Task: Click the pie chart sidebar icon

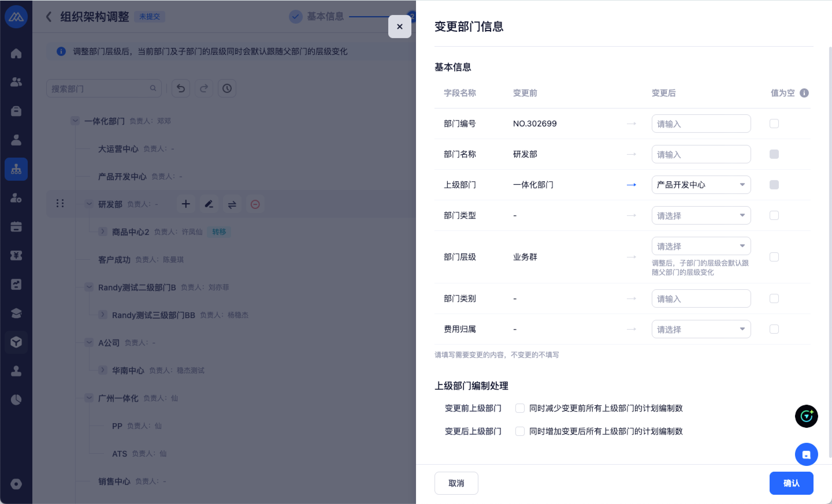Action: click(x=16, y=400)
